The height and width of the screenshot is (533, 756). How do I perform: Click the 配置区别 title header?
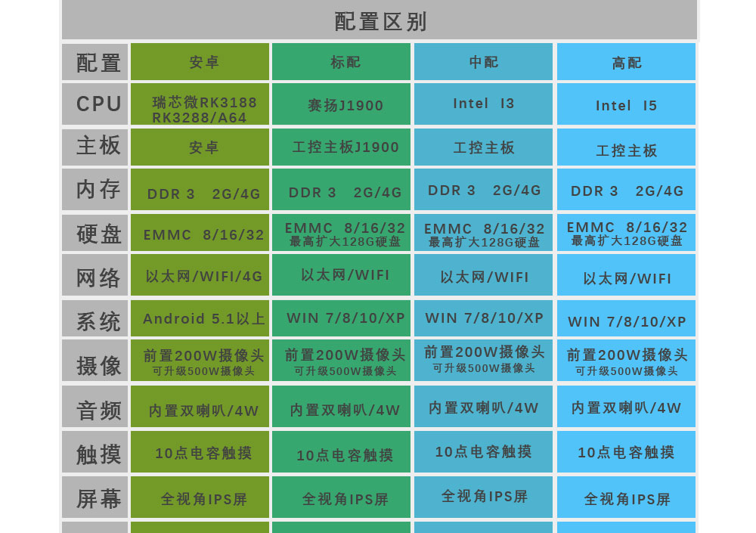point(380,20)
